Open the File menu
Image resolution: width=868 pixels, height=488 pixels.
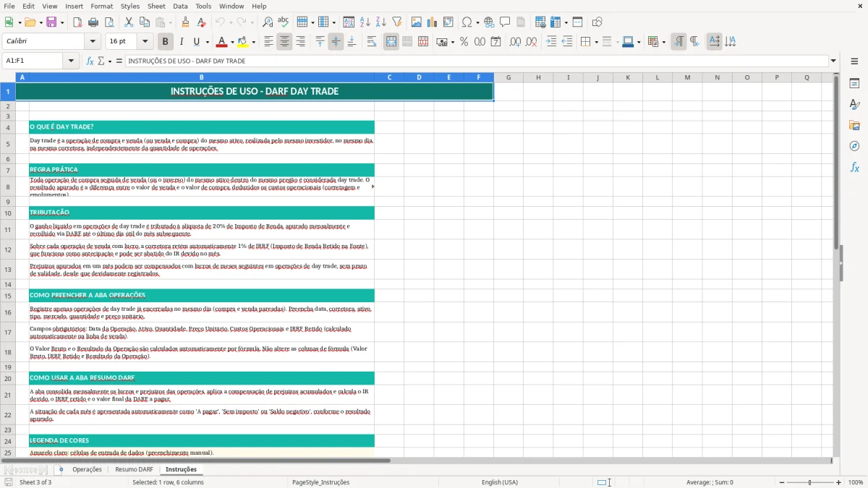coord(9,6)
